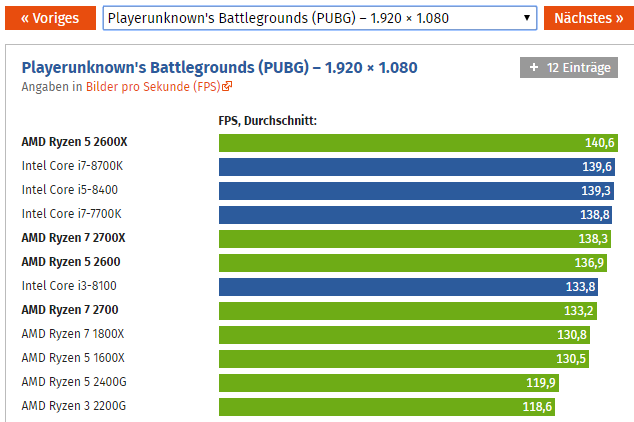Click the green bar showing 136,9 FPS
Screen dimensions: 634x422
tap(413, 263)
